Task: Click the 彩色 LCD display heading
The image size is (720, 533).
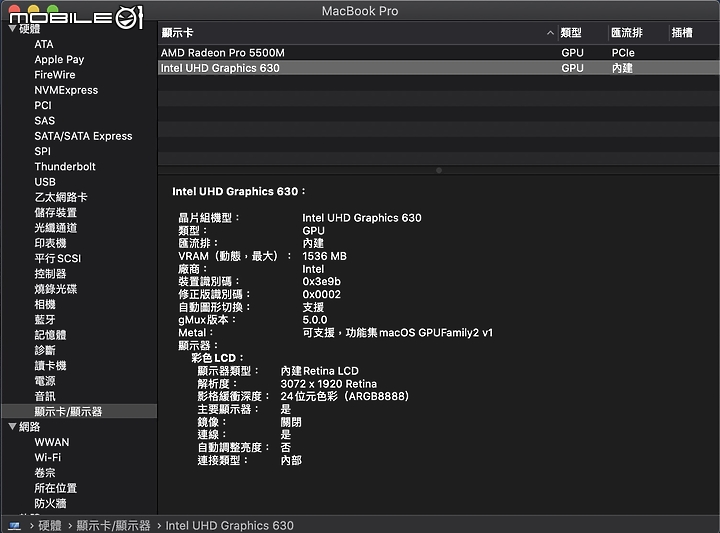Action: [217, 358]
